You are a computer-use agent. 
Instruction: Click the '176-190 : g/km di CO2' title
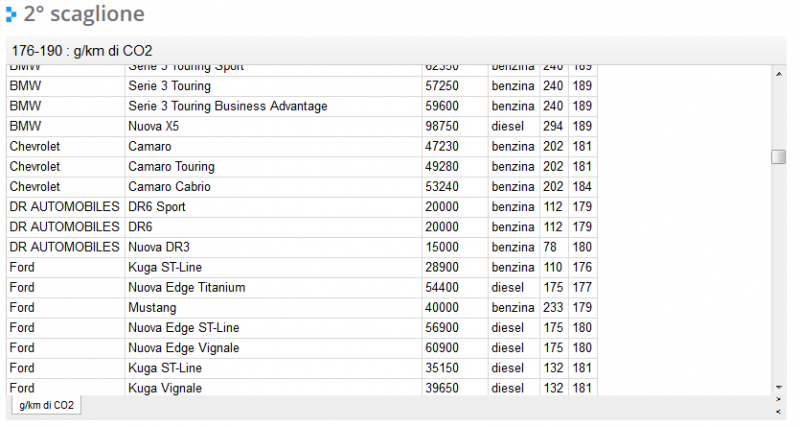tap(82, 51)
